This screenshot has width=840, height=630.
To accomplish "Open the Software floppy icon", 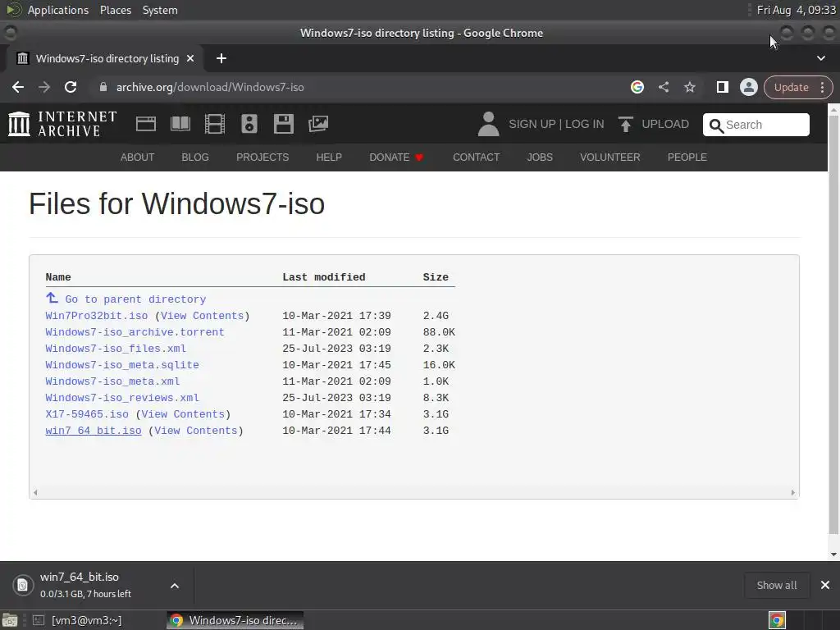I will point(283,124).
